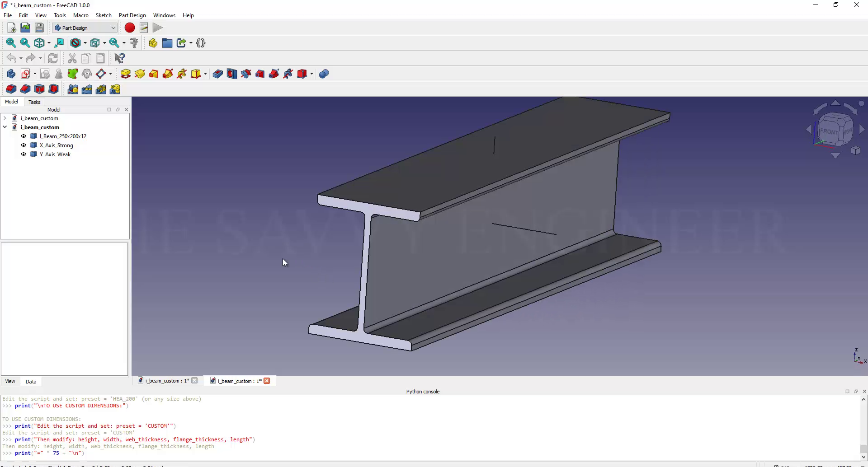Click the FRONT face of navigation cube
Viewport: 868px width, 467px height.
(828, 131)
